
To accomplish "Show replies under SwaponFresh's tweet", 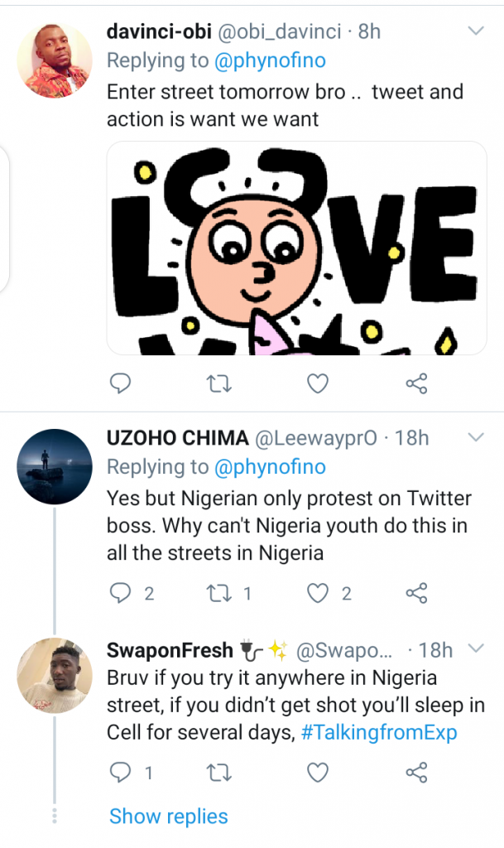I will pyautogui.click(x=168, y=817).
